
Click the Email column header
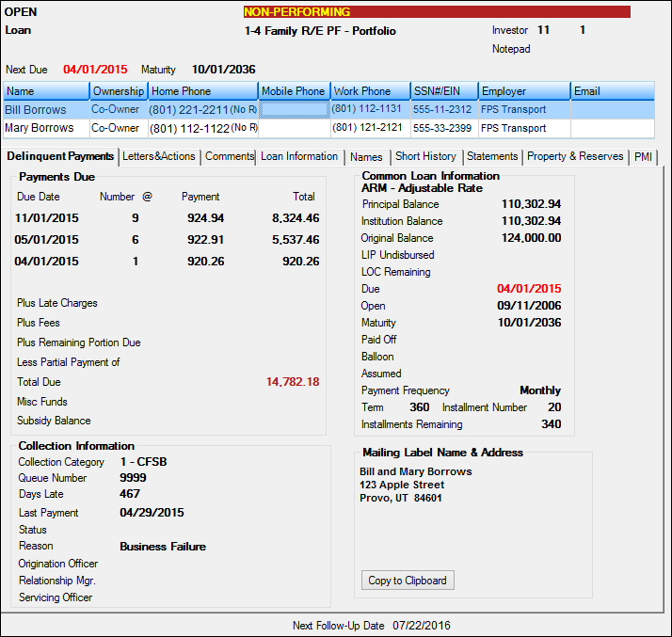pos(613,91)
